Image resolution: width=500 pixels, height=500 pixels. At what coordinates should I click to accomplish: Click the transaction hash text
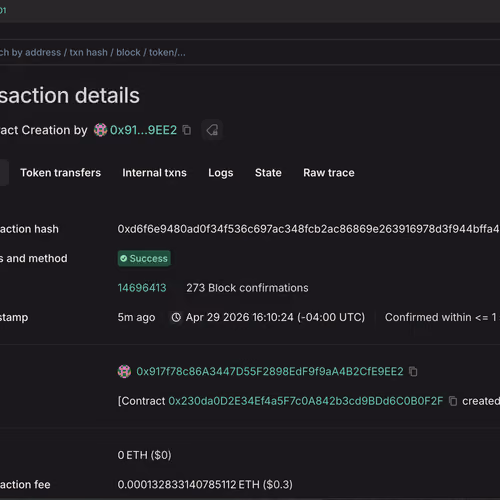click(309, 229)
